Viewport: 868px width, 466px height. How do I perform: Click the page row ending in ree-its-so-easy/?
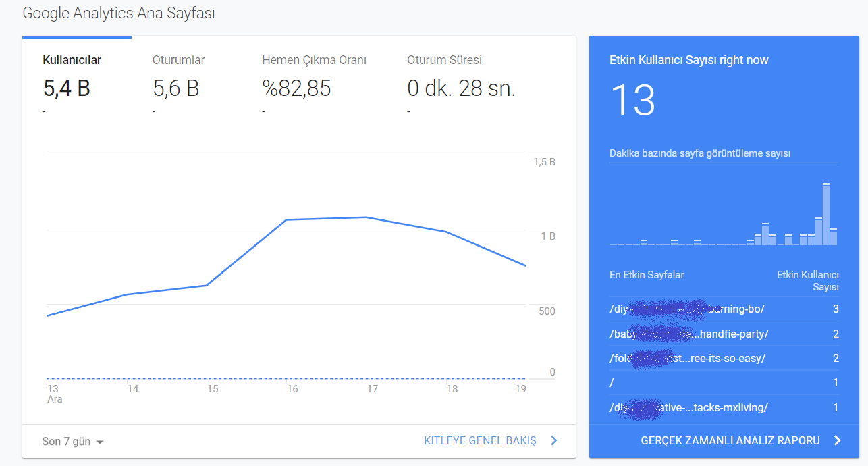coord(724,359)
